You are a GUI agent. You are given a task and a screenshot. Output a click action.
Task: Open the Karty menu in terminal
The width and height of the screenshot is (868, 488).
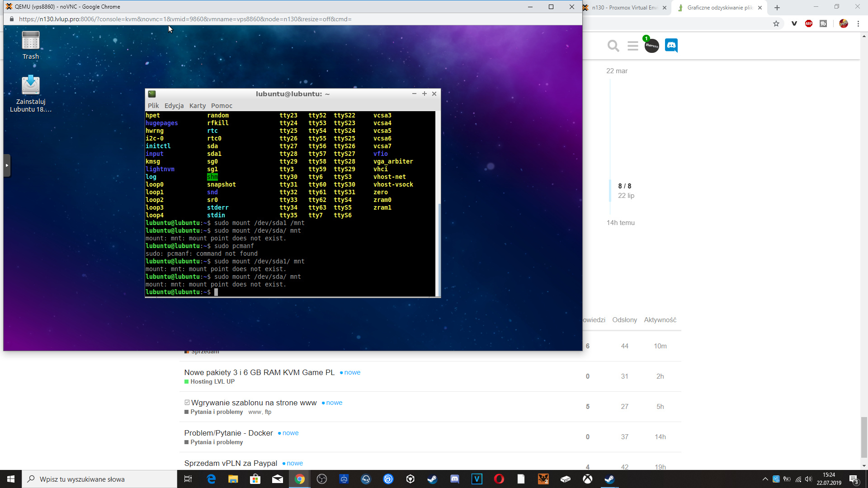(x=197, y=106)
